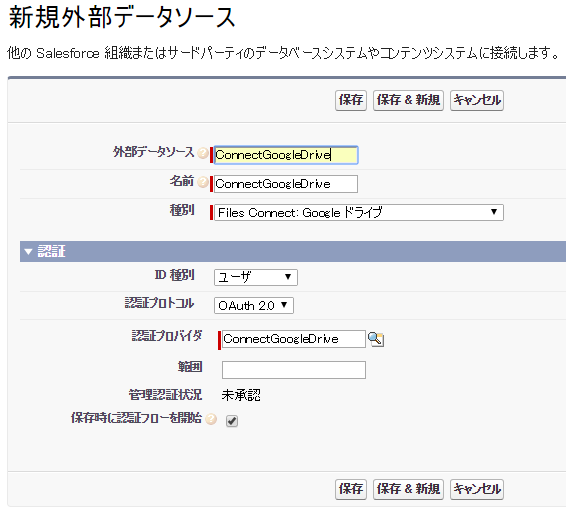
Task: Focus the 名前 text field
Action: point(286,184)
